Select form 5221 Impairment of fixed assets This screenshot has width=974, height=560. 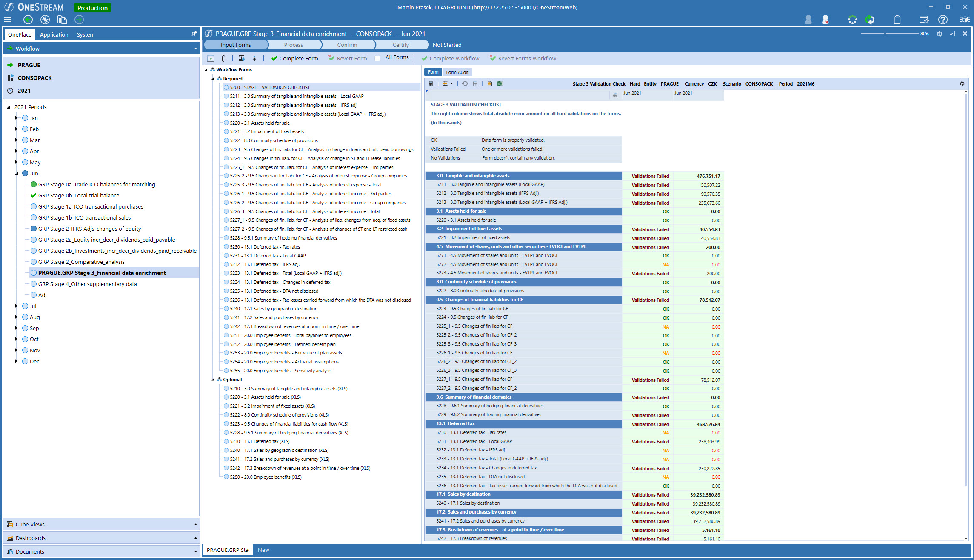tap(267, 131)
